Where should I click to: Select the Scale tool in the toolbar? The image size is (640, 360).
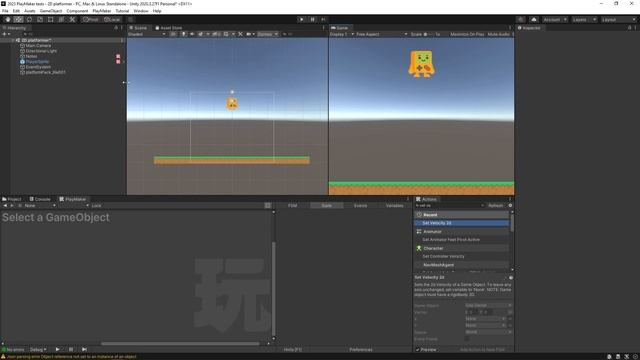(40, 19)
